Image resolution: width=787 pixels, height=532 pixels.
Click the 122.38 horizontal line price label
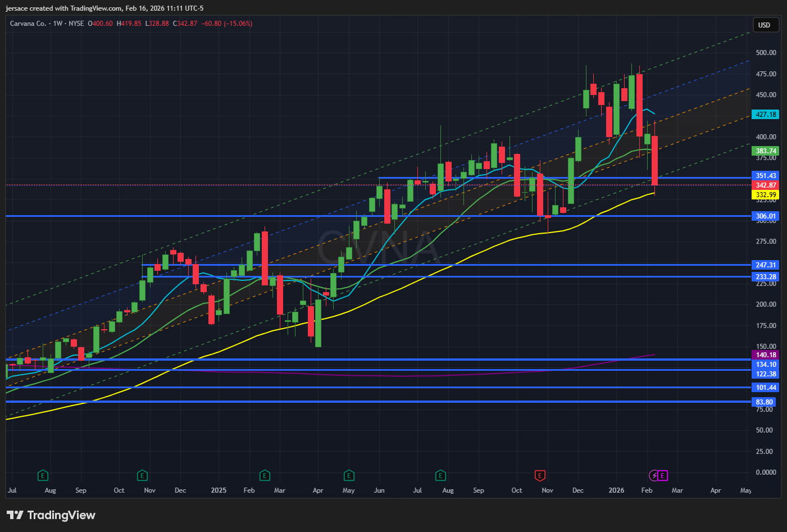[766, 374]
